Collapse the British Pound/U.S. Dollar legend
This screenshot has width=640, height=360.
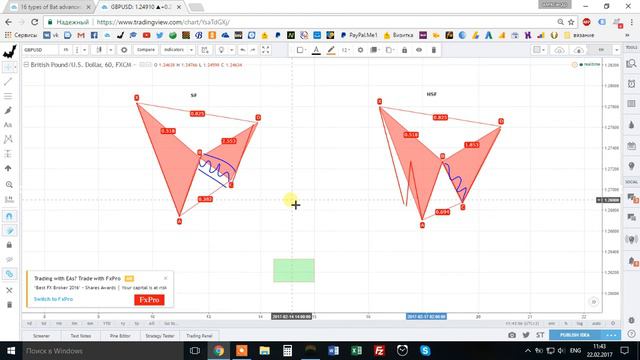click(x=26, y=64)
